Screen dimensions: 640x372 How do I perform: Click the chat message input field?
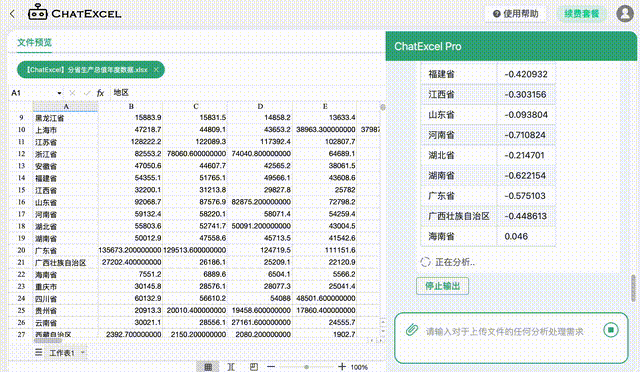click(504, 332)
